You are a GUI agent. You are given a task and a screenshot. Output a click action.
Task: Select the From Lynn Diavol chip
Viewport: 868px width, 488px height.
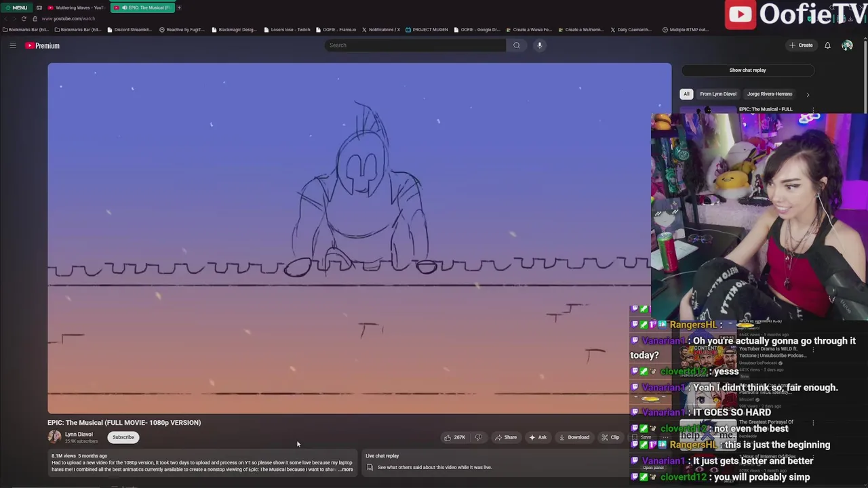click(x=718, y=94)
